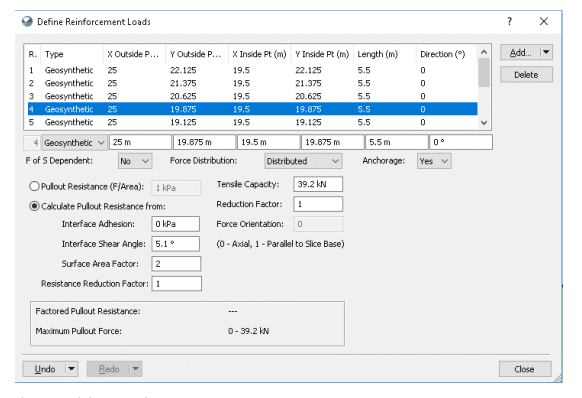Open the Force Distribution dropdown

click(x=303, y=161)
